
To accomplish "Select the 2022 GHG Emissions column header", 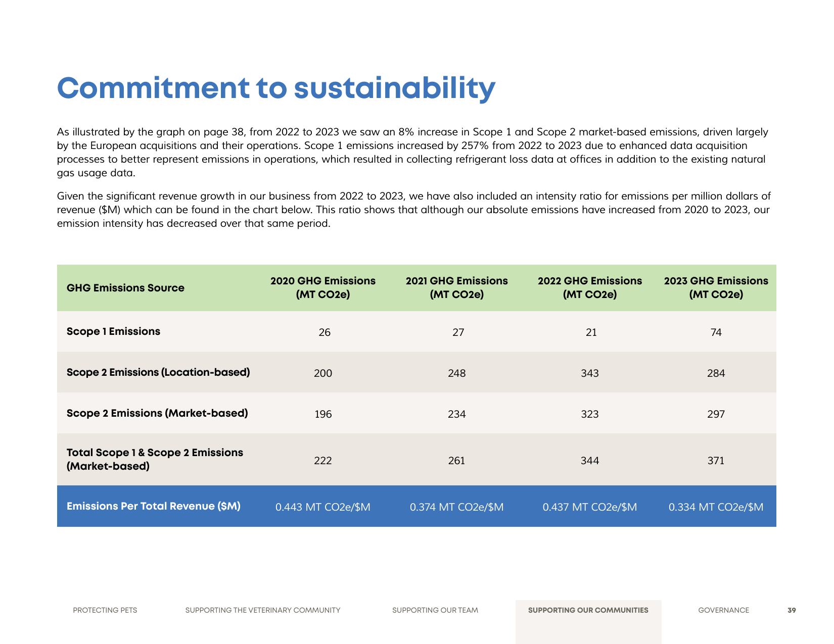I will coord(590,287).
